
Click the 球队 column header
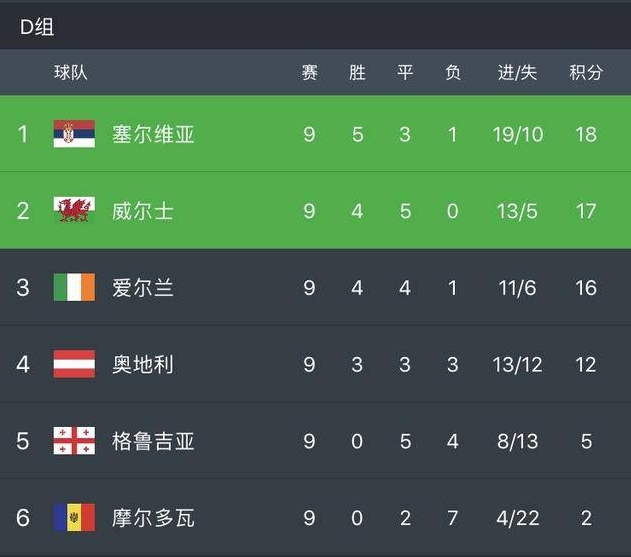click(71, 73)
